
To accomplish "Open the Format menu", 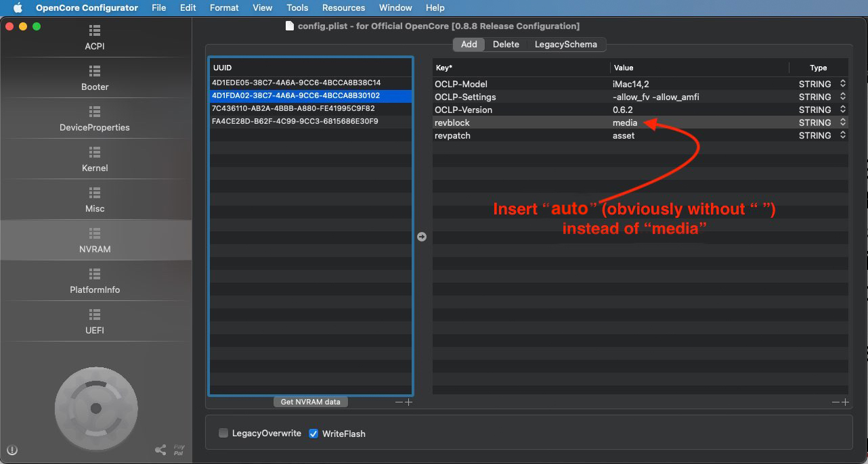I will [224, 8].
